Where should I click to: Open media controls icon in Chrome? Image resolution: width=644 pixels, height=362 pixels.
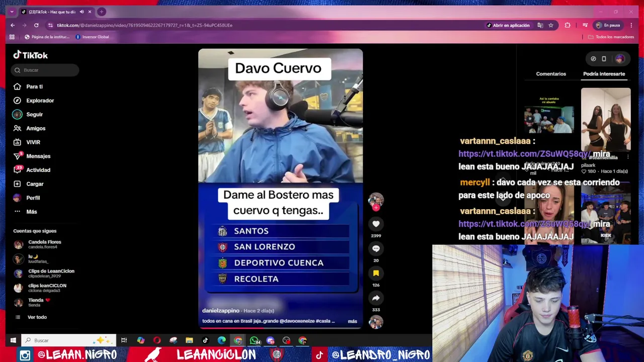click(x=585, y=25)
